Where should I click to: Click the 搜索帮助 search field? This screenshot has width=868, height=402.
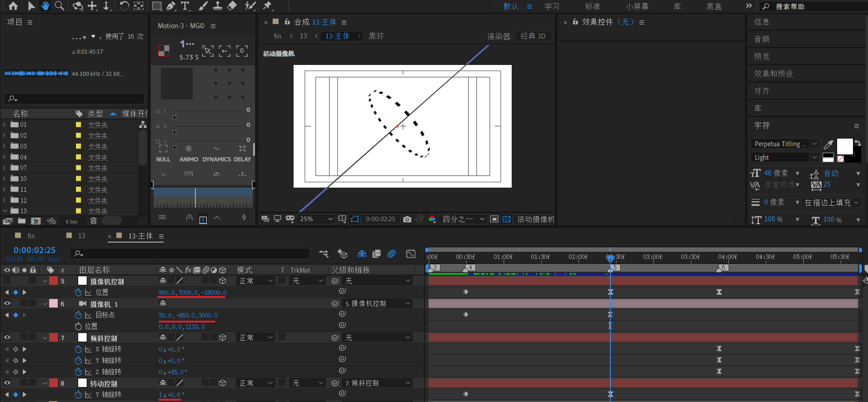(813, 6)
